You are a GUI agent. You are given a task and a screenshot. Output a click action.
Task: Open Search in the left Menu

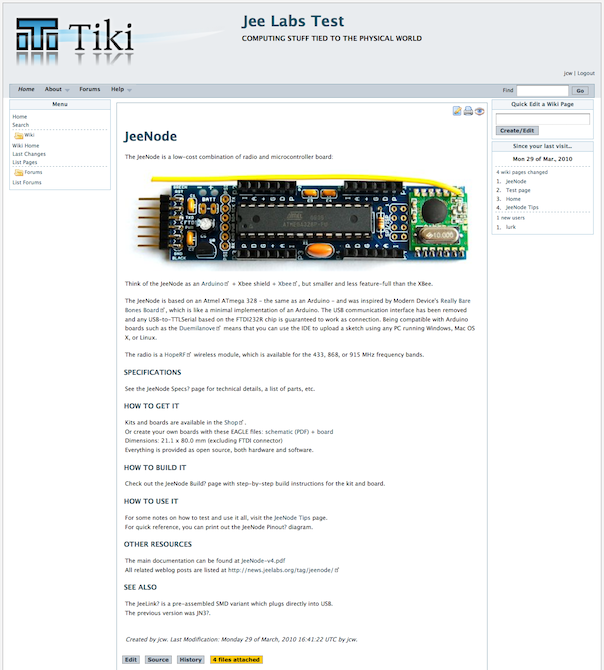[21, 125]
